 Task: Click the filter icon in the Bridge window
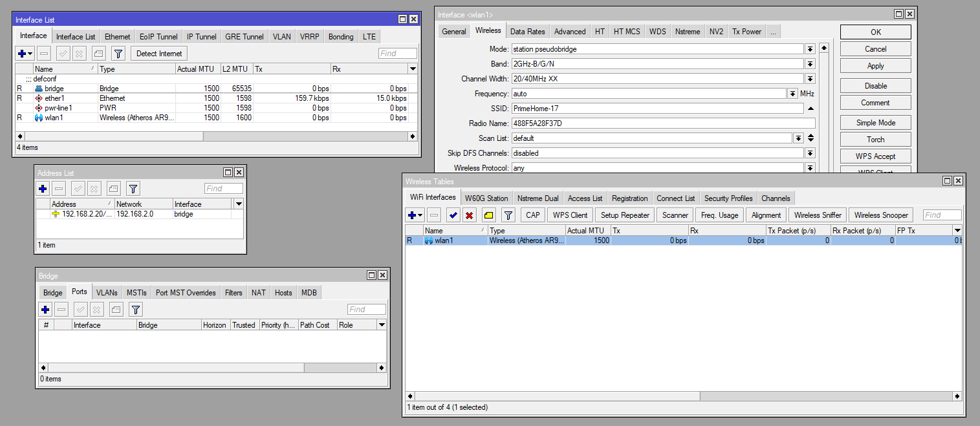(136, 310)
